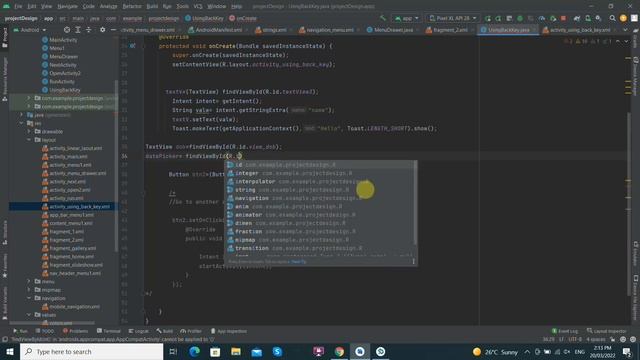Open Google Chrome from taskbar
Screen dimensions: 640x360
coord(339,351)
